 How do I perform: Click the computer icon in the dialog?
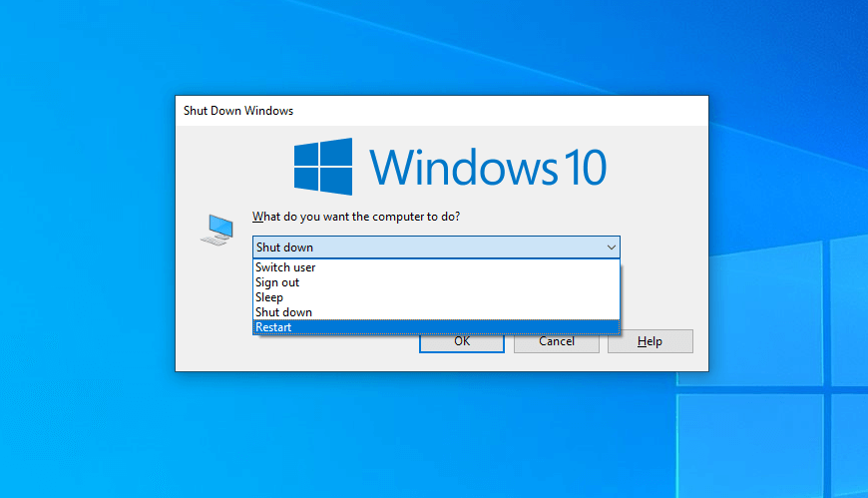click(x=217, y=230)
